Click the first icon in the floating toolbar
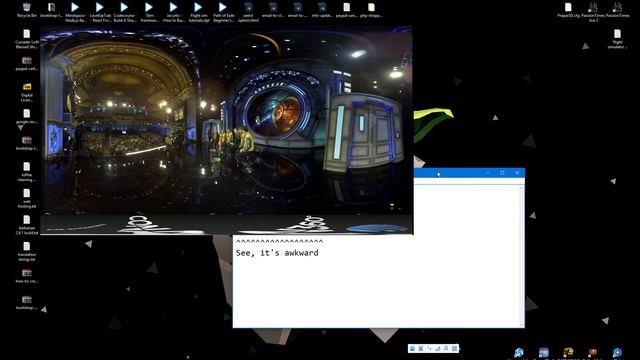640x360 pixels. 412,349
